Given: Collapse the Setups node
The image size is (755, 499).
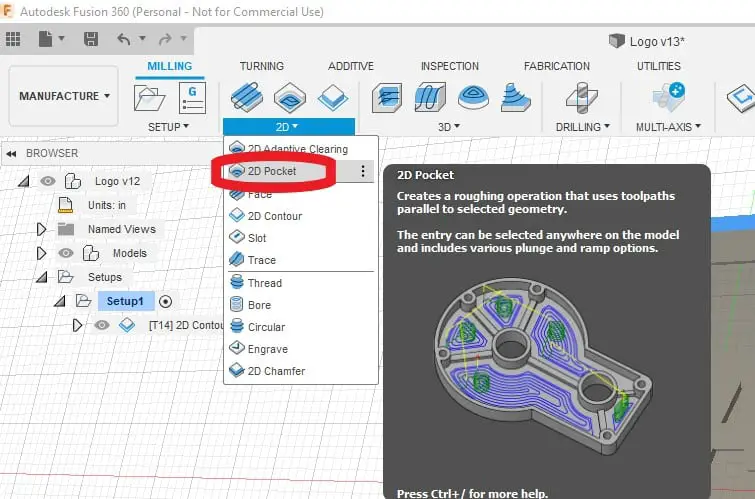Looking at the screenshot, I should (x=42, y=277).
